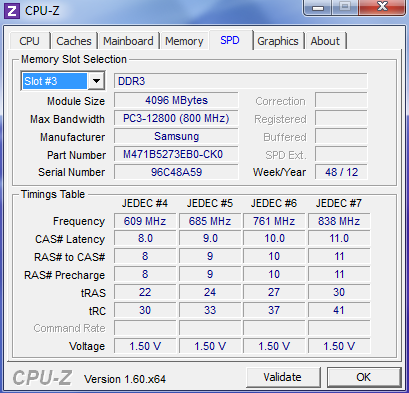Screen dimensions: 409x393
Task: Click the RAS# to CAS# label
Action: click(x=69, y=257)
